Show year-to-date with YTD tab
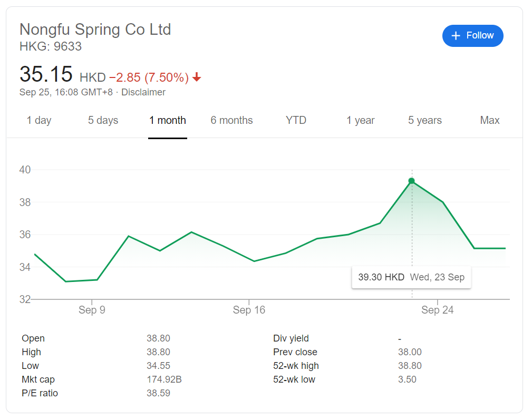Screen dimensions: 532x419 click(x=296, y=121)
